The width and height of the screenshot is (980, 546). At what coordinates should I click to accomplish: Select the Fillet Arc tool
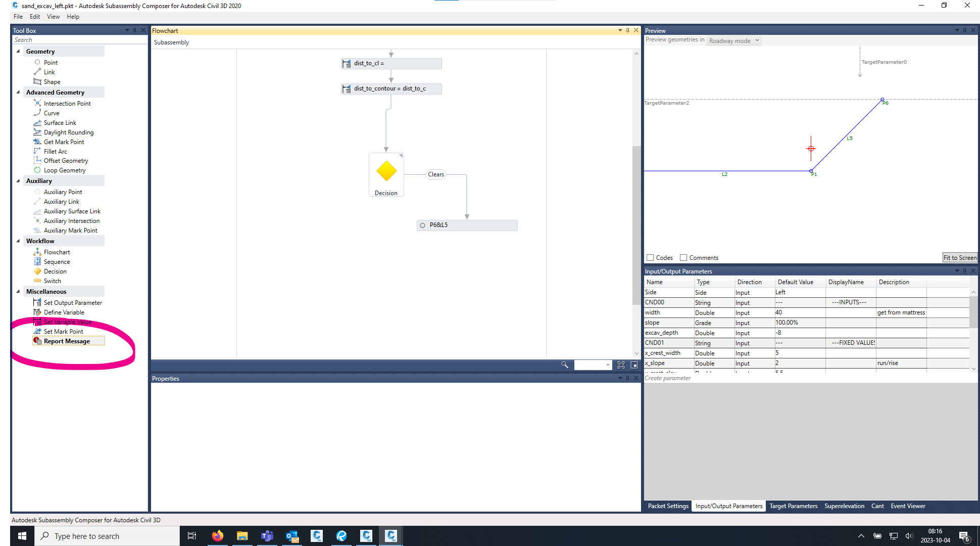click(x=55, y=151)
